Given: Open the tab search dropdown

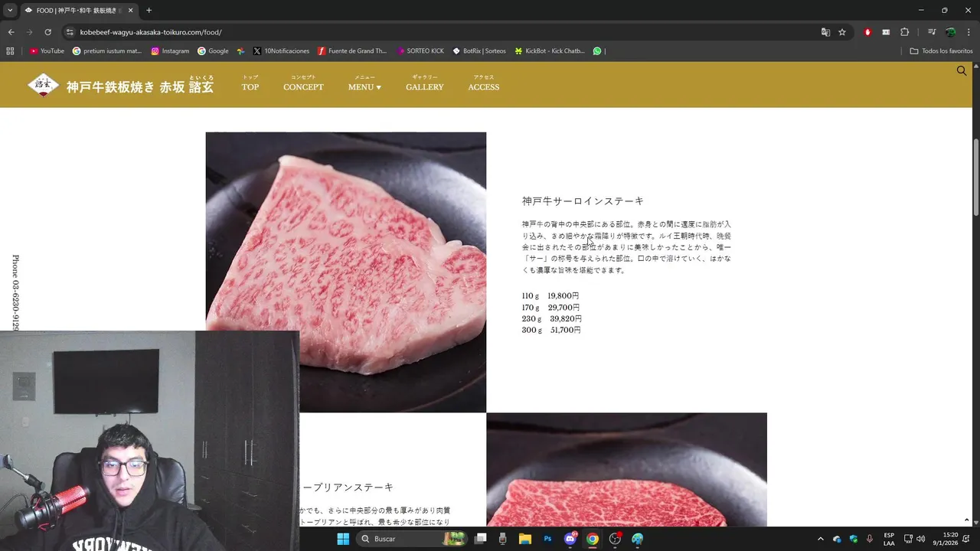Looking at the screenshot, I should pos(10,11).
